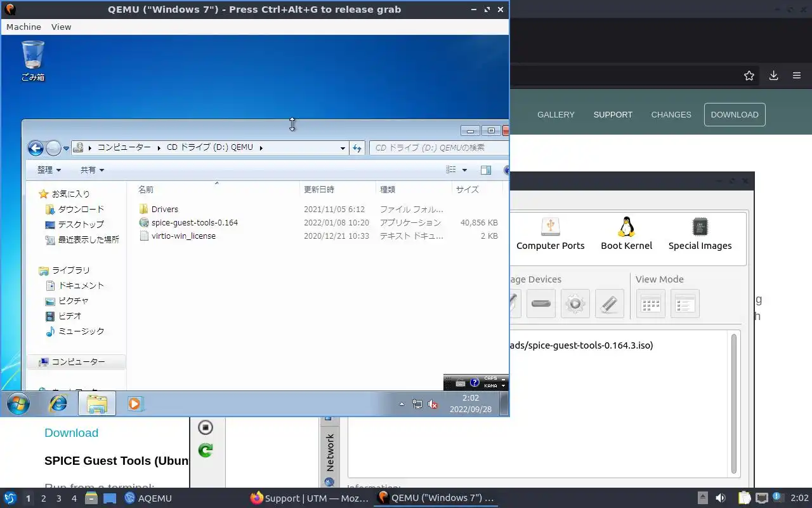This screenshot has width=812, height=508.
Task: Click the Explorer search box for CD drive
Action: tap(439, 147)
